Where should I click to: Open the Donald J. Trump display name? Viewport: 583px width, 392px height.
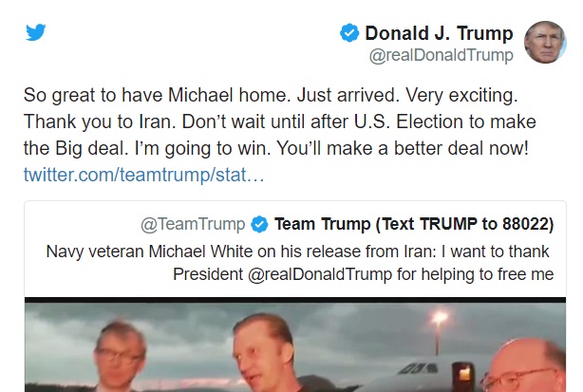click(439, 34)
